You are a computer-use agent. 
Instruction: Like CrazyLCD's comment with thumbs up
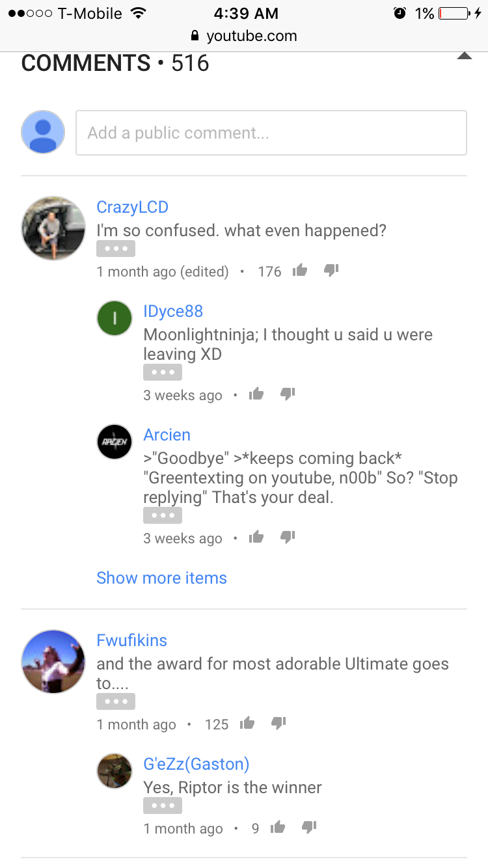[x=300, y=270]
